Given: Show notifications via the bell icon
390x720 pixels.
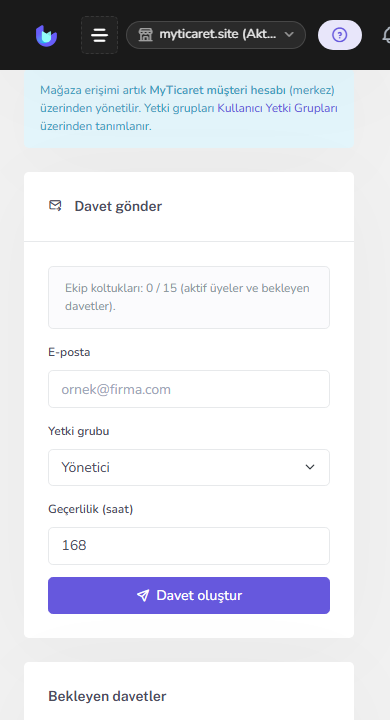Looking at the screenshot, I should click(387, 35).
